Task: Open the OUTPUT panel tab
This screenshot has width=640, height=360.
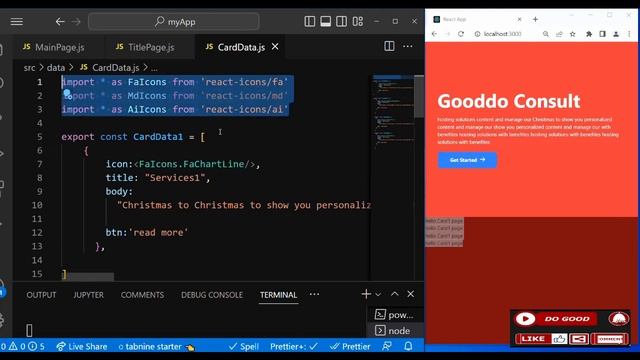Action: [41, 295]
